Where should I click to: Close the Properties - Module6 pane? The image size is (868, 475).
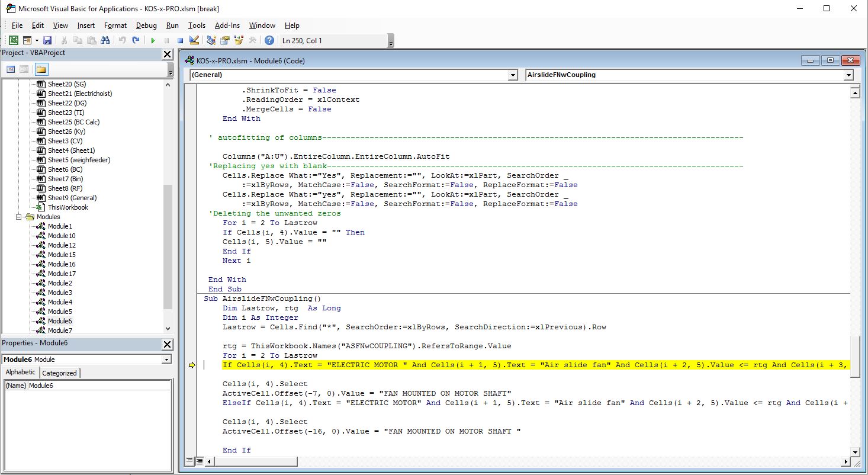(x=168, y=344)
